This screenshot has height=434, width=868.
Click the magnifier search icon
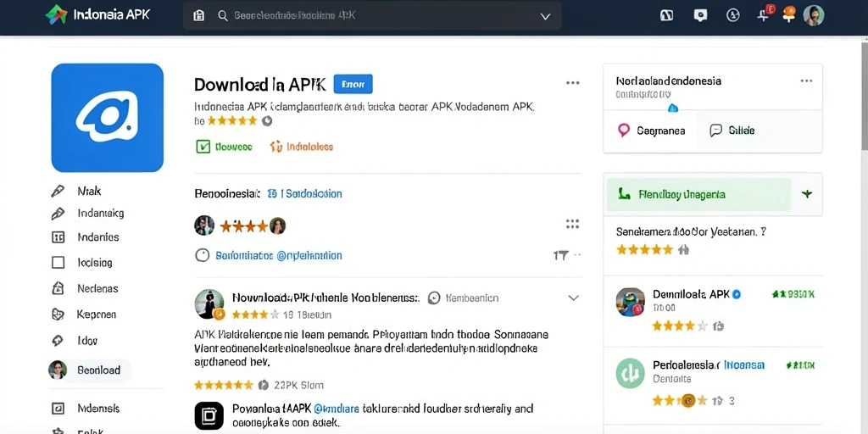tap(223, 15)
